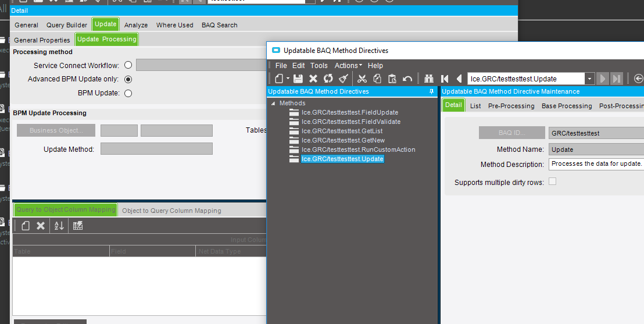Select Ice.GRC/testtesttest.GetNew in the tree
This screenshot has height=324, width=644.
coord(343,140)
